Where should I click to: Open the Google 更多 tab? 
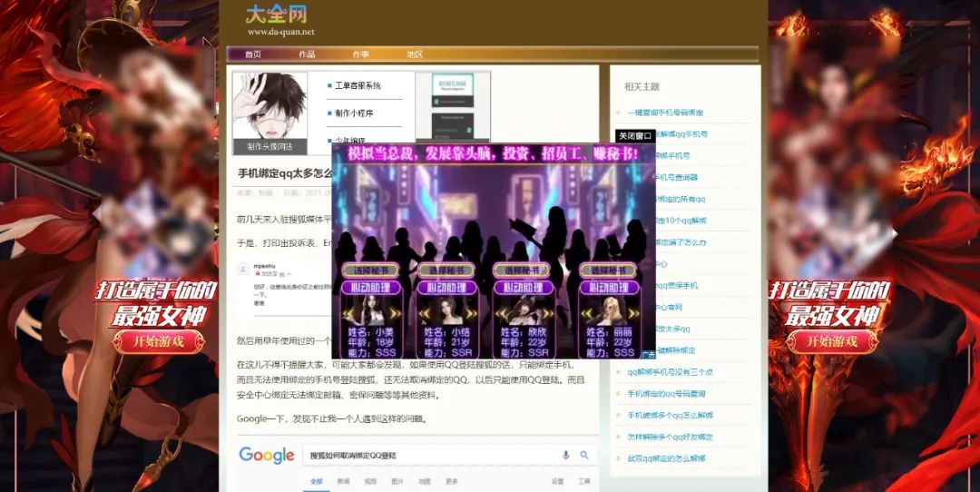452,481
